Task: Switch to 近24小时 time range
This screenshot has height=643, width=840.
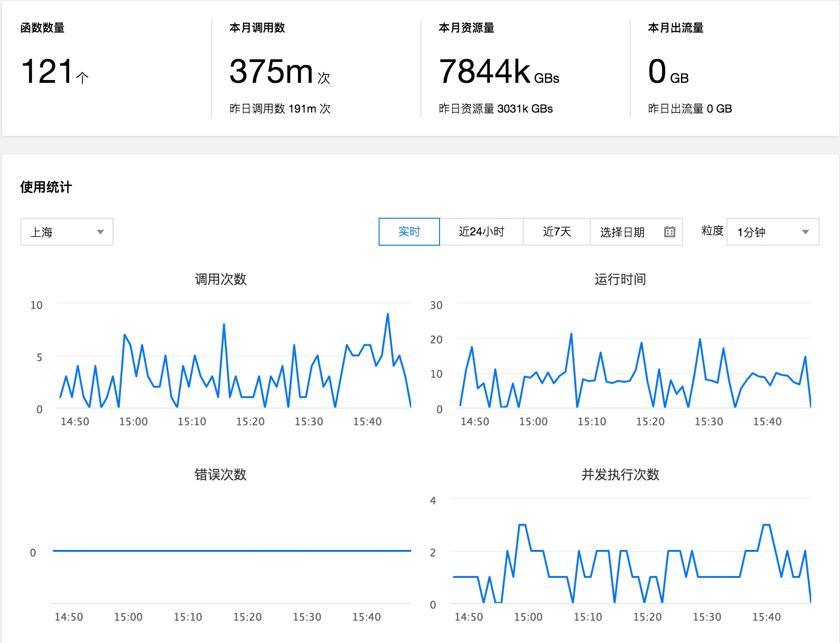Action: [481, 232]
